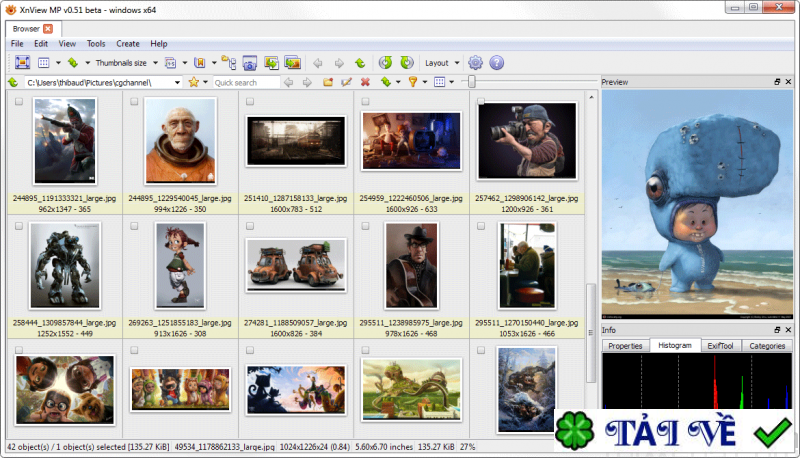Click the rotate left green icon
This screenshot has height=458, width=800.
coord(385,62)
